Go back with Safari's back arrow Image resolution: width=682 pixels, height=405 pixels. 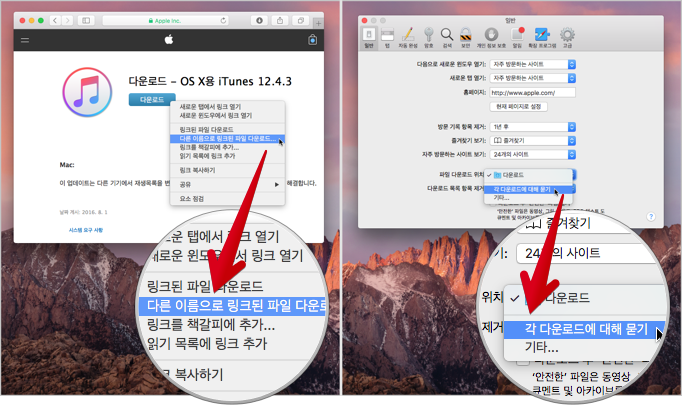click(55, 20)
